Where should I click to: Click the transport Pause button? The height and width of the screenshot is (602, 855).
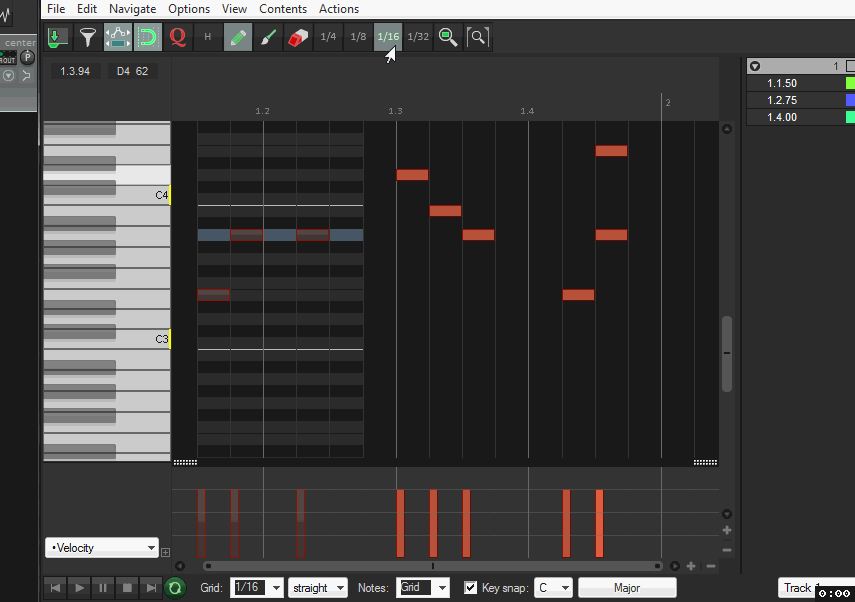(x=103, y=588)
